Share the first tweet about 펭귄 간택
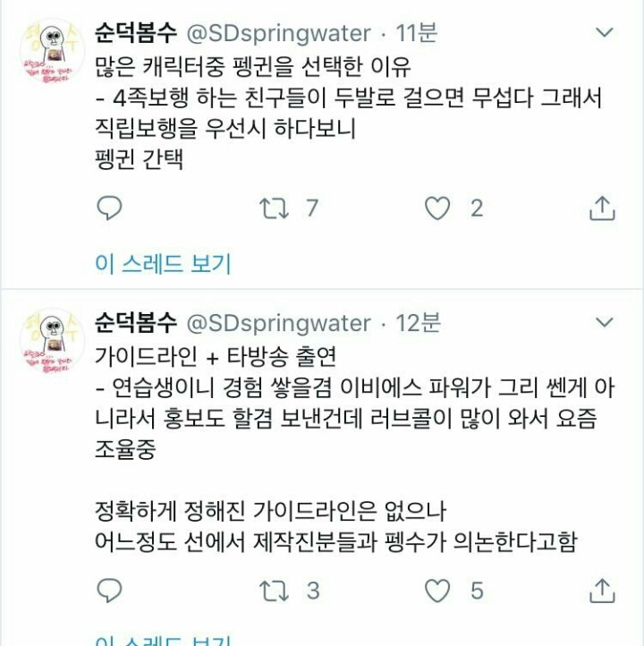Viewport: 644px width, 646px height. (x=602, y=208)
